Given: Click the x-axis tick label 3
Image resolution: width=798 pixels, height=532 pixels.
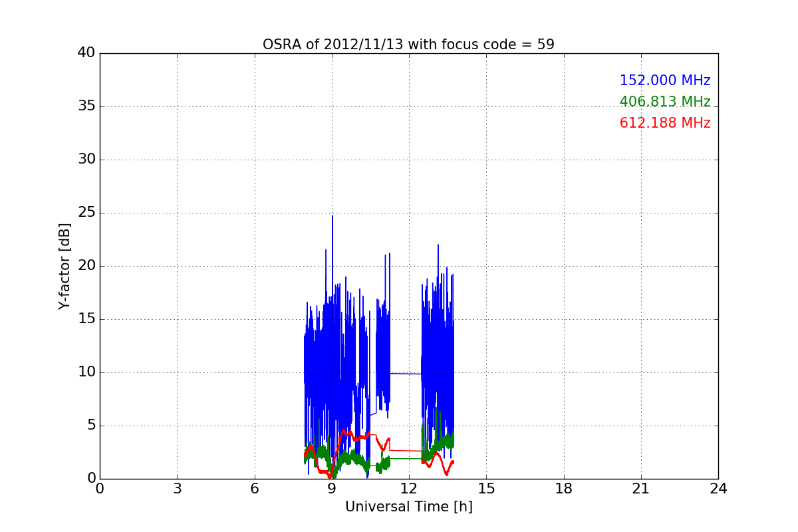Looking at the screenshot, I should click(x=177, y=489).
